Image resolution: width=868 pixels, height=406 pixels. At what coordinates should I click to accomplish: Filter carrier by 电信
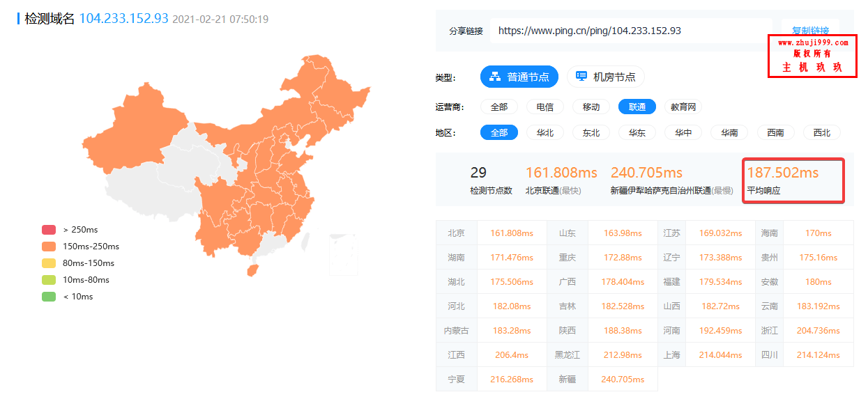click(x=545, y=107)
